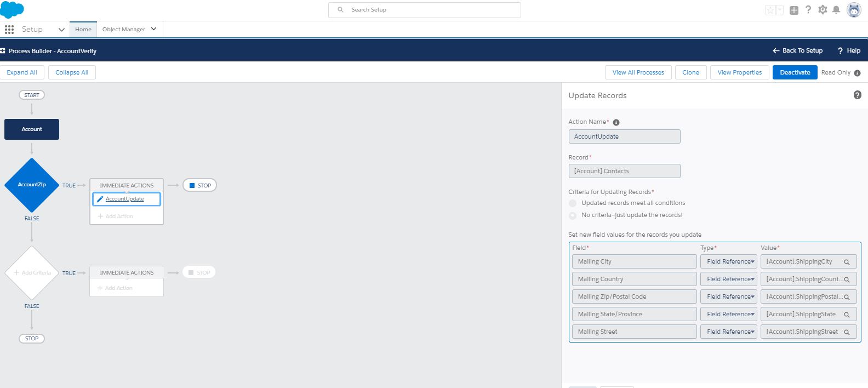Viewport: 868px width, 388px height.
Task: Open Type dropdown for Mailing City
Action: (729, 261)
